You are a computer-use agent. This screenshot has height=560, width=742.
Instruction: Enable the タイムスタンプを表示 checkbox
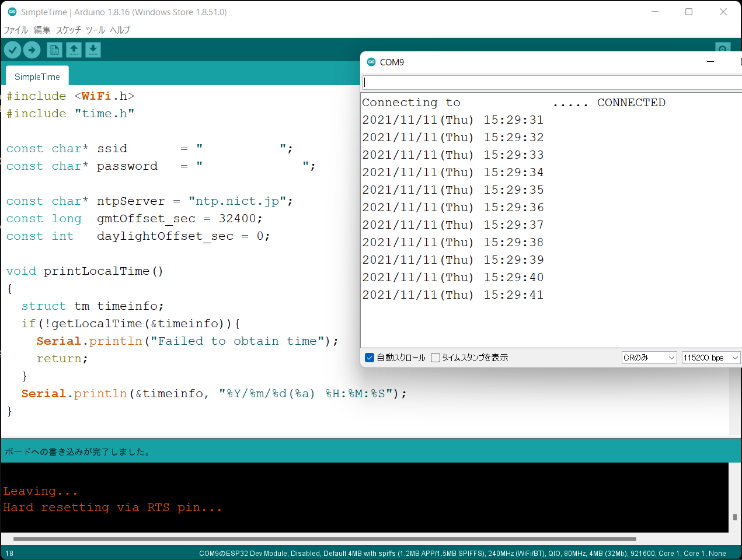click(436, 358)
